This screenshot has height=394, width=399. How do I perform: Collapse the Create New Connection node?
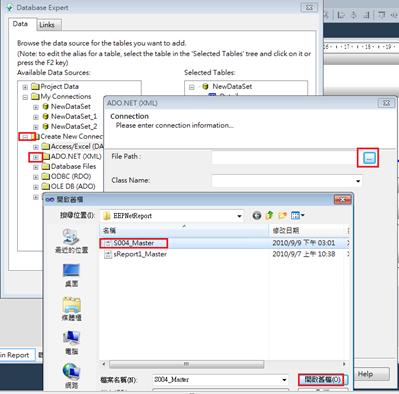tap(25, 137)
